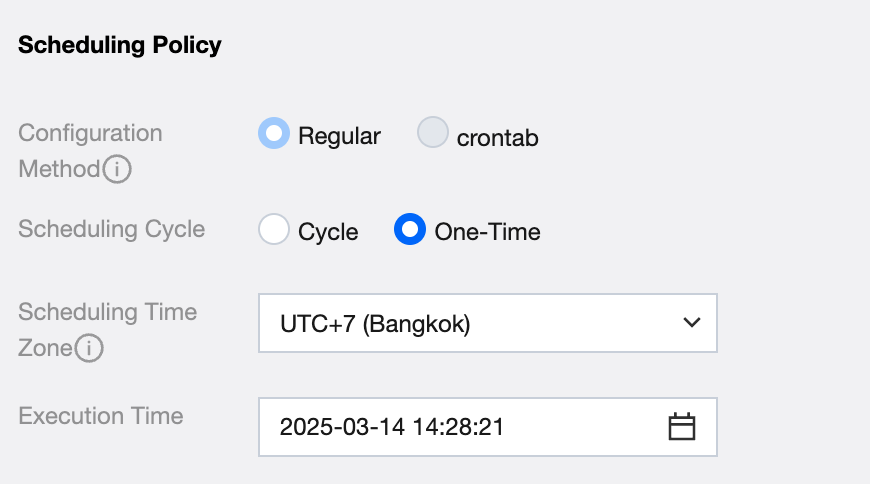Click the Scheduling Time Zone field label
This screenshot has height=484, width=870.
(108, 312)
